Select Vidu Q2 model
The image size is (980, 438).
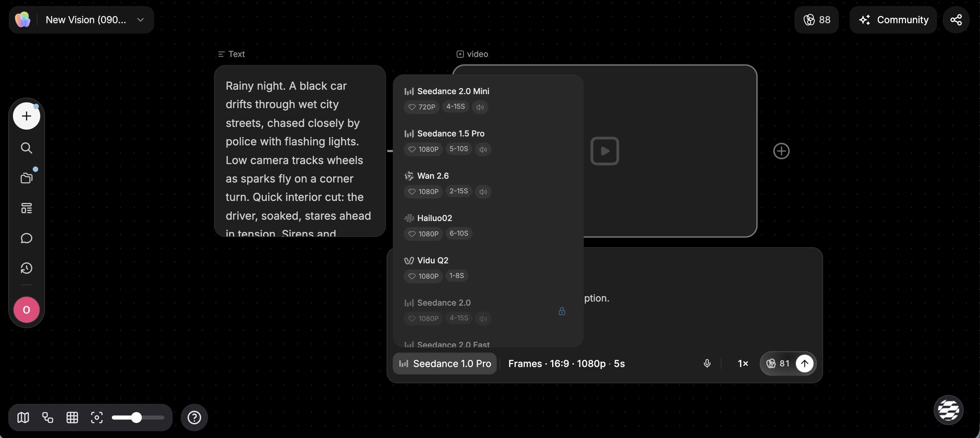(488, 268)
